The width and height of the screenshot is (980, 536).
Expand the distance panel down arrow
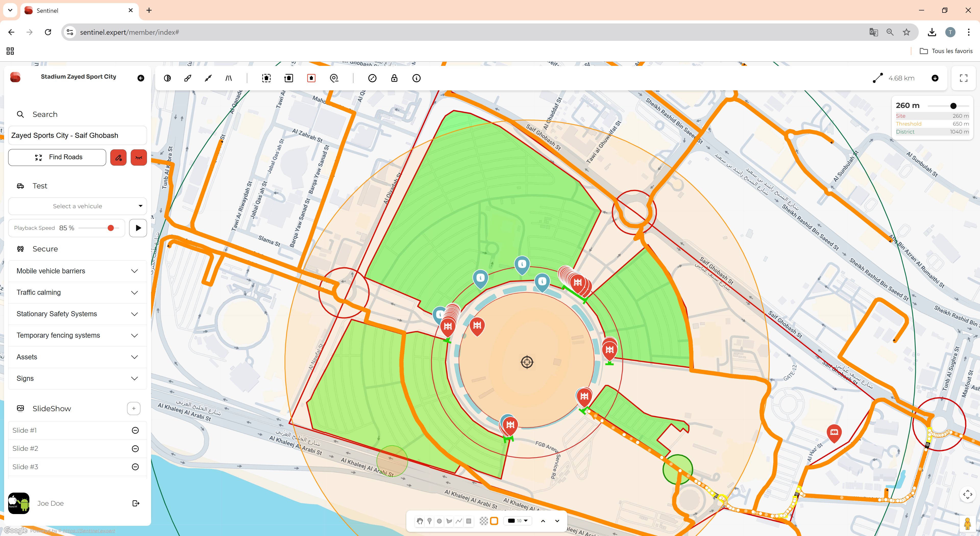(x=935, y=78)
